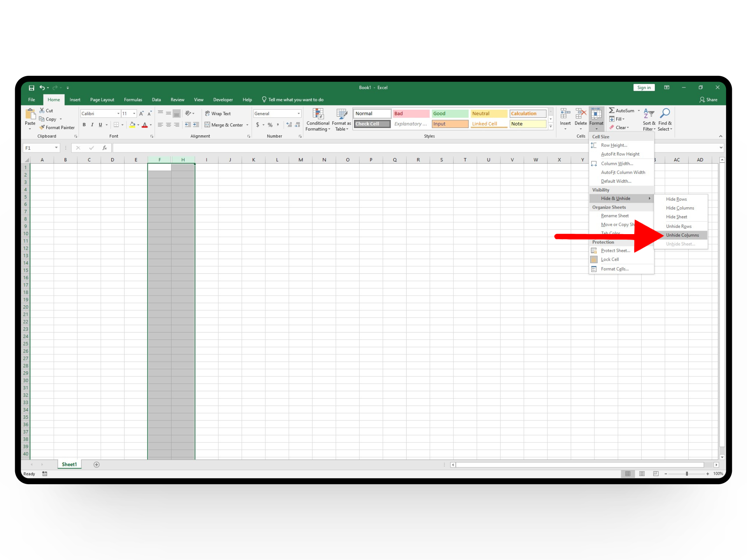Toggle italic formatting

tap(92, 125)
